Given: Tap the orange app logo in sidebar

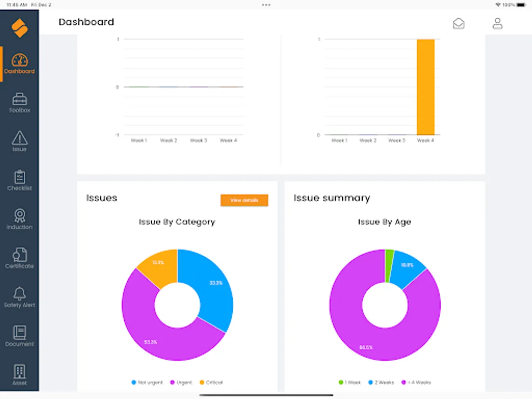Looking at the screenshot, I should 20,28.
